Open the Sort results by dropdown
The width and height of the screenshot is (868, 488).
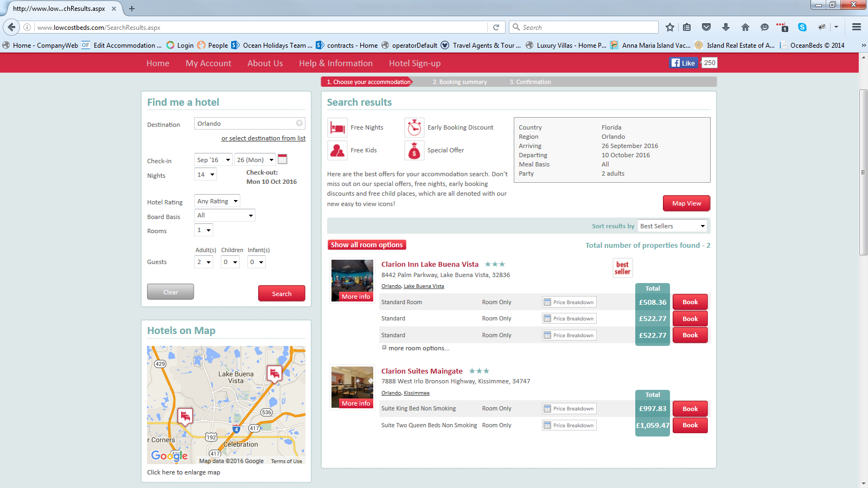[673, 226]
